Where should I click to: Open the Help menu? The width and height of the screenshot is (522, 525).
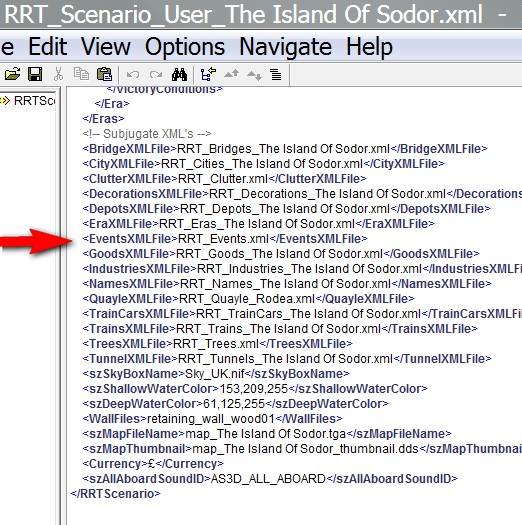pos(369,47)
